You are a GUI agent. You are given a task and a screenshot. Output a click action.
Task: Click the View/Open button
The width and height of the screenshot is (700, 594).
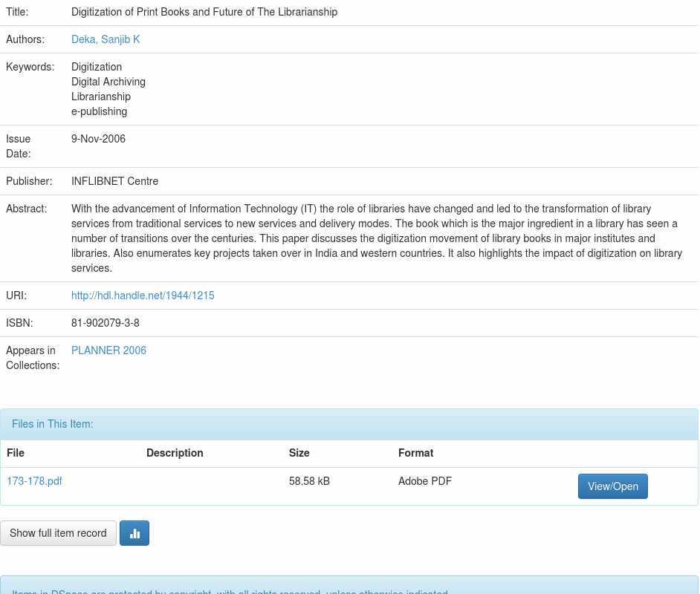[x=612, y=486]
